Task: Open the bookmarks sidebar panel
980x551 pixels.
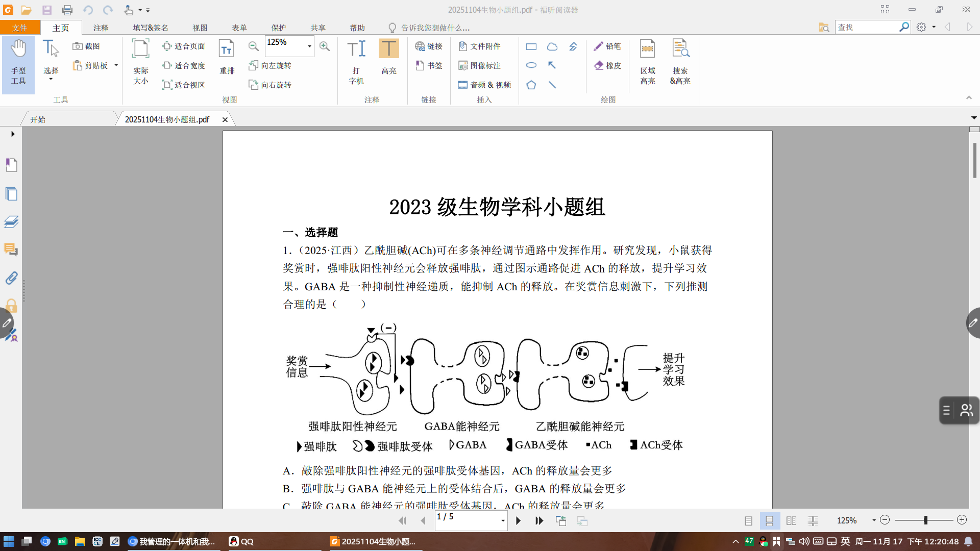Action: [x=11, y=165]
